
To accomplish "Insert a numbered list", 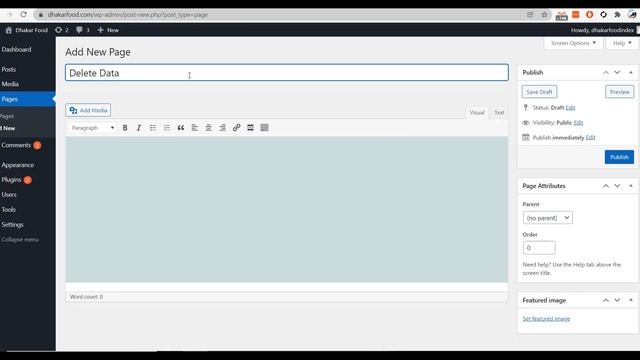I will pyautogui.click(x=167, y=128).
